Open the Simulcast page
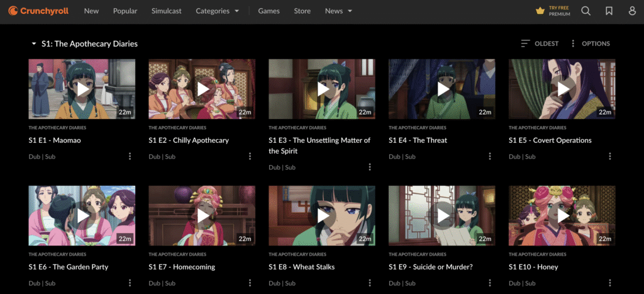 tap(166, 11)
